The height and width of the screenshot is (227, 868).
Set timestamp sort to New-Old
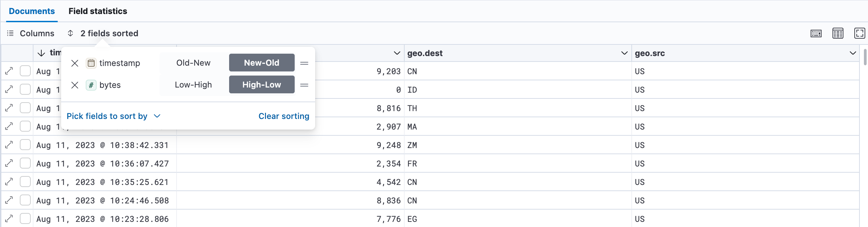pos(262,63)
